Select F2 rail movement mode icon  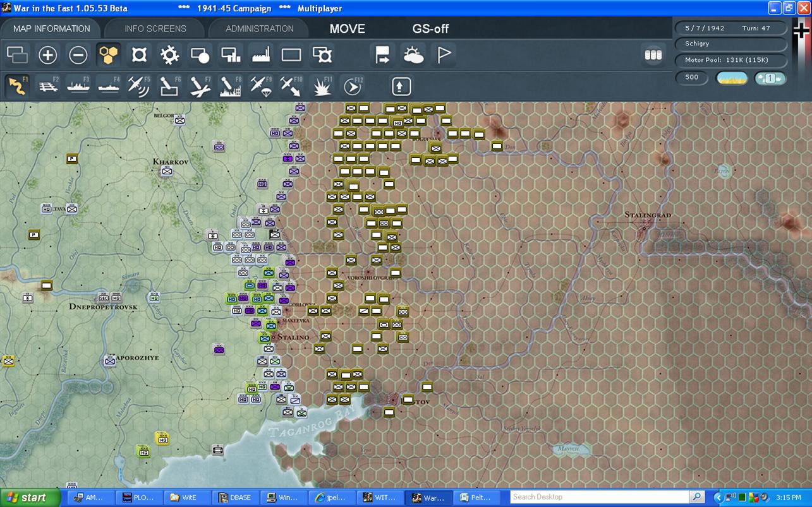tap(48, 86)
